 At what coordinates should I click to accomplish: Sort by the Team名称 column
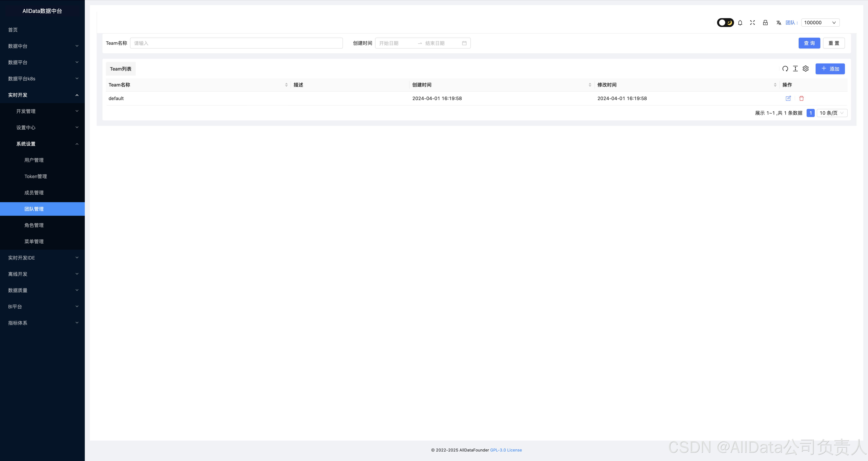point(286,85)
